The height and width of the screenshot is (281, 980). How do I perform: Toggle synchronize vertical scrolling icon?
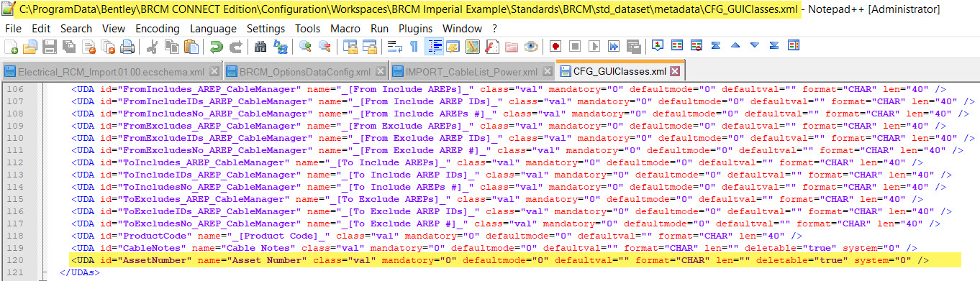click(350, 47)
